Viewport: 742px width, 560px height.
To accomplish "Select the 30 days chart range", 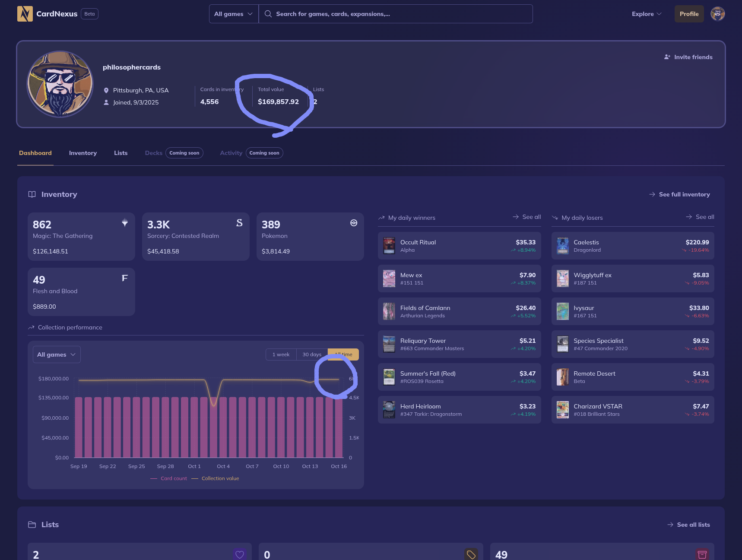I will point(312,354).
